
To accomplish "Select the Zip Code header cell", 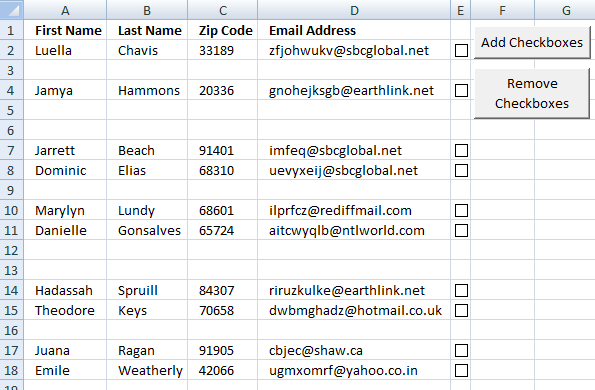I will point(223,30).
